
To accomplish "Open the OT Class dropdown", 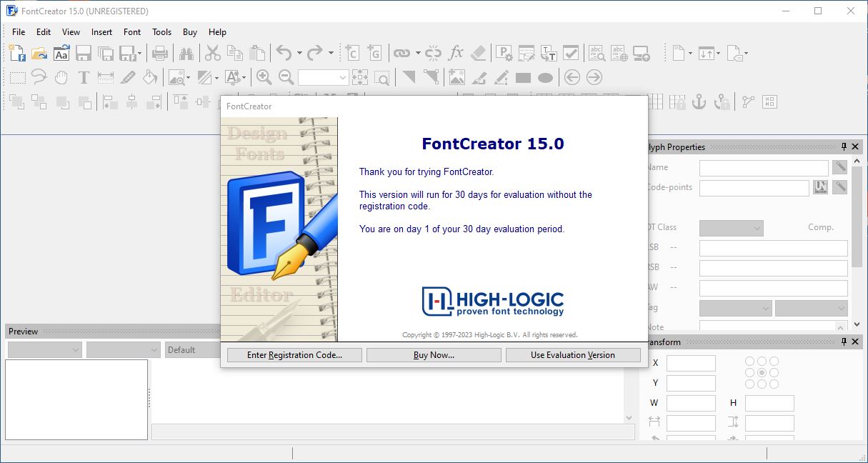I will pos(732,228).
